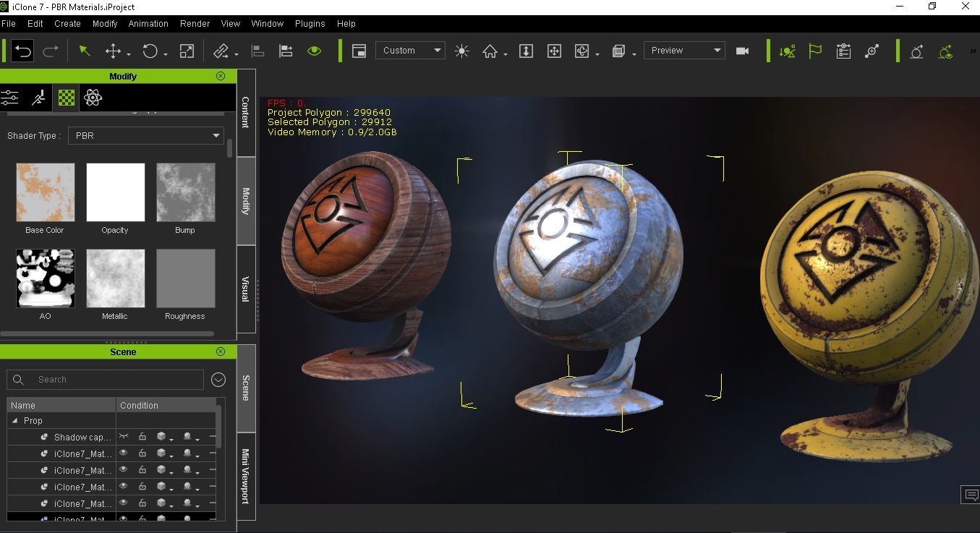Select the green arrow Select tool
The height and width of the screenshot is (533, 980).
click(x=85, y=51)
